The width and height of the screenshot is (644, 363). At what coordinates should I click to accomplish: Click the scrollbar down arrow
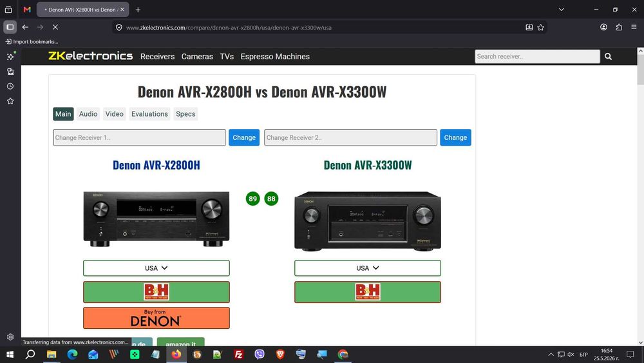point(640,342)
